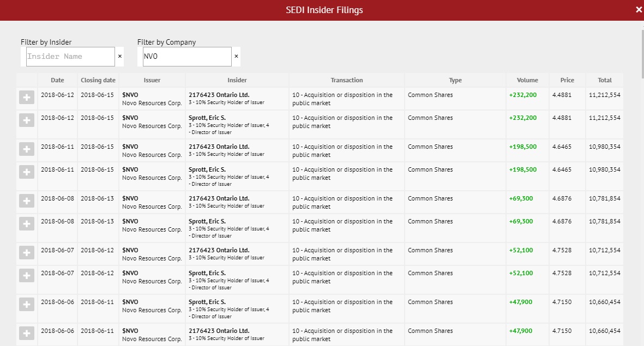The image size is (644, 346).
Task: Click the Transaction column header
Action: 347,80
